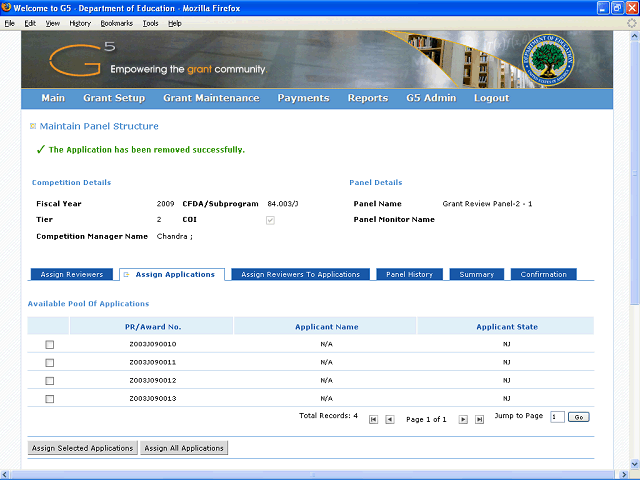The height and width of the screenshot is (480, 640).
Task: Click the icon beside Maintain Panel Structure heading
Action: tap(33, 126)
